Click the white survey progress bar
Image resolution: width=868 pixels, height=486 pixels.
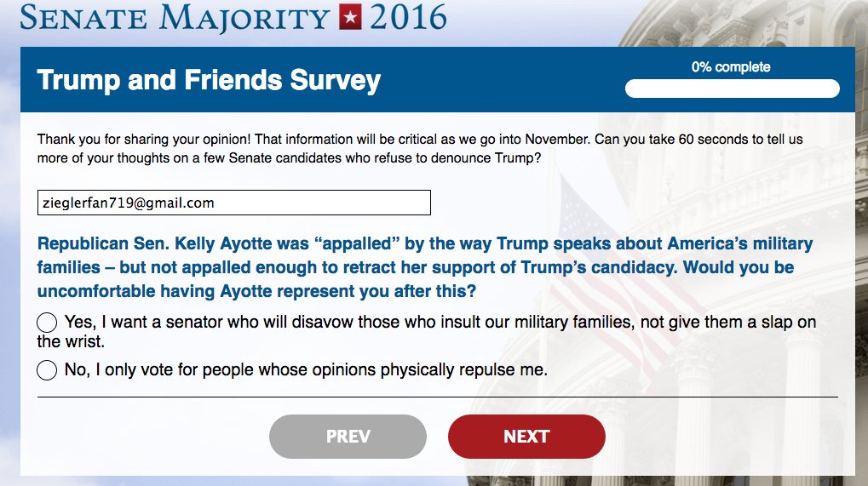(x=732, y=89)
